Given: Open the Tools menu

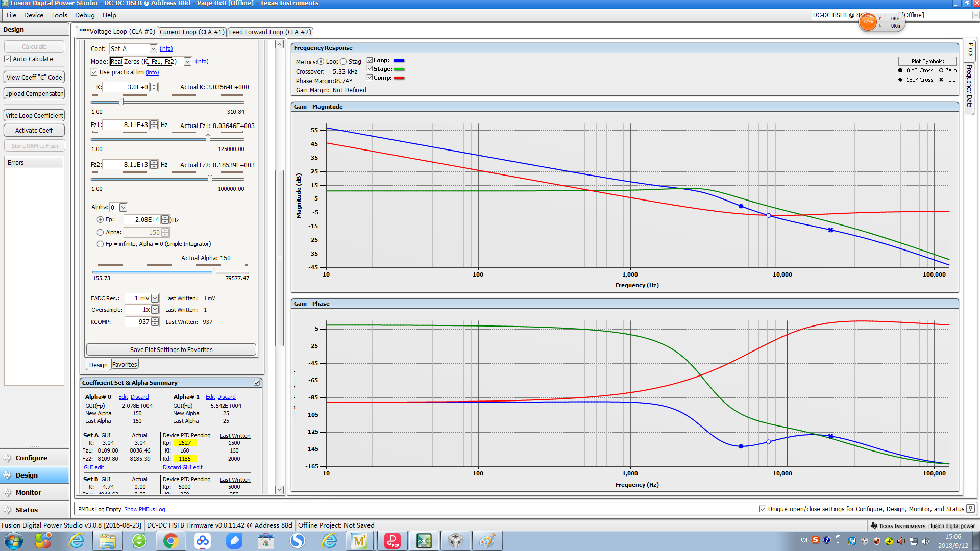Looking at the screenshot, I should (59, 15).
